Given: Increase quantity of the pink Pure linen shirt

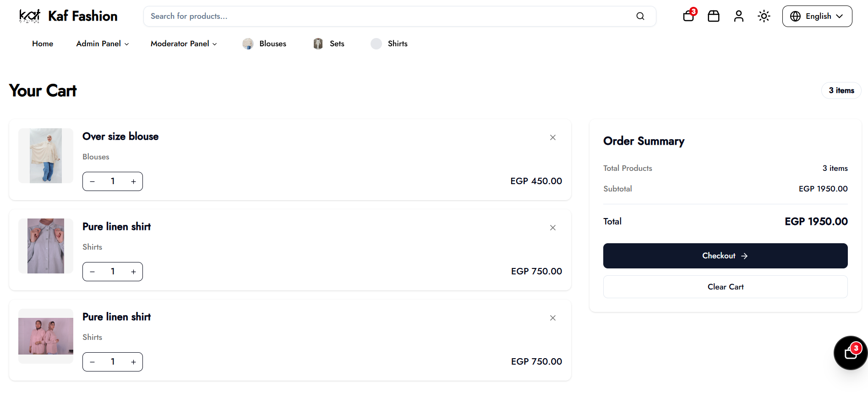Looking at the screenshot, I should click(133, 362).
